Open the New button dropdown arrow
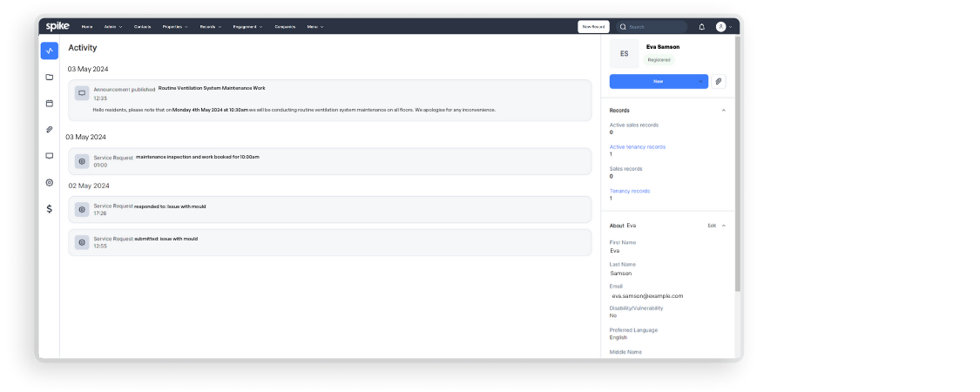980x392 pixels. pos(700,81)
